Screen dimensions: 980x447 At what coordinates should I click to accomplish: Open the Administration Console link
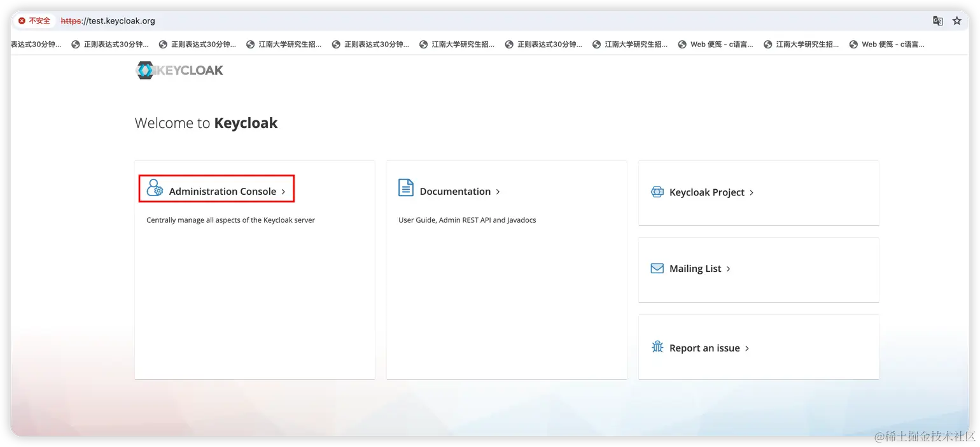[x=223, y=191]
